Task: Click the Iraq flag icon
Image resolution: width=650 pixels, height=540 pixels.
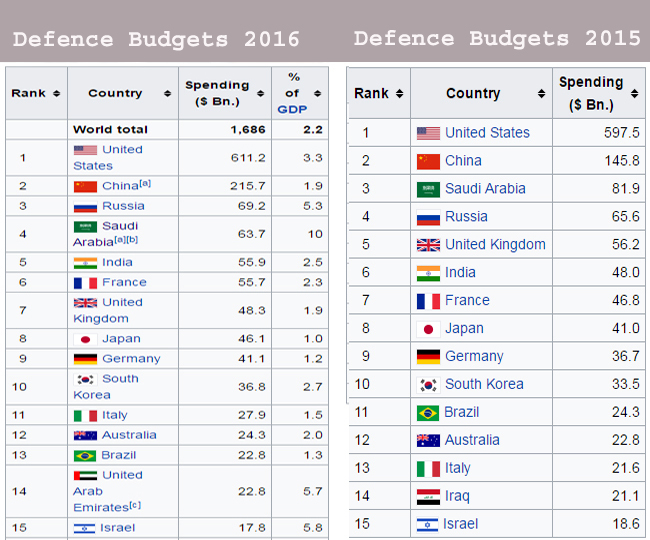Action: point(428,497)
